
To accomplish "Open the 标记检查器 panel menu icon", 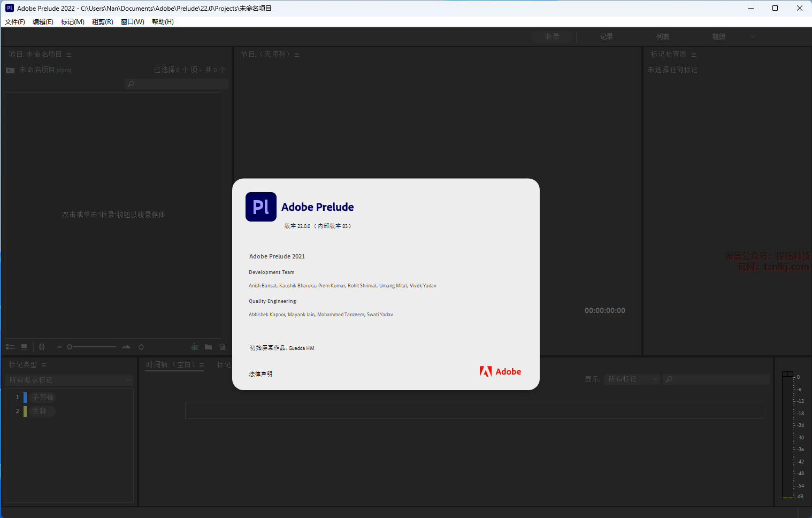I will [694, 55].
